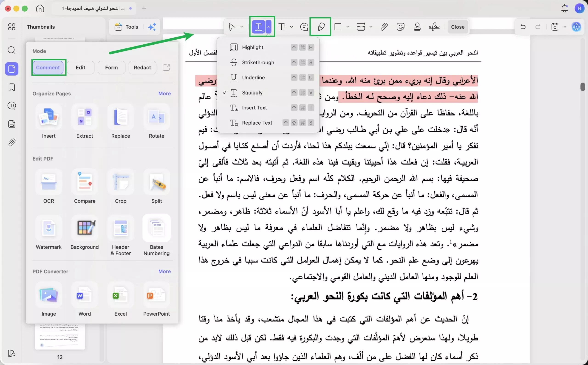Click the attach file paperclip tool
This screenshot has height=365, width=588.
coord(384,27)
